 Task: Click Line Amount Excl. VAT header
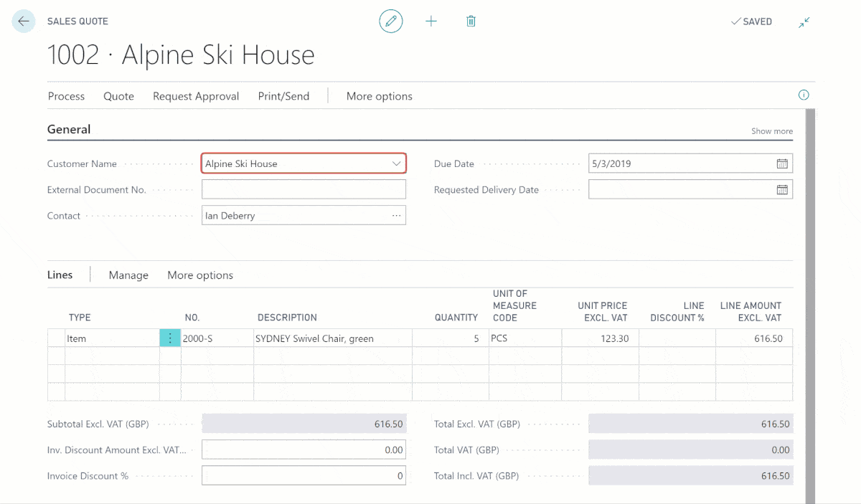[x=751, y=311]
